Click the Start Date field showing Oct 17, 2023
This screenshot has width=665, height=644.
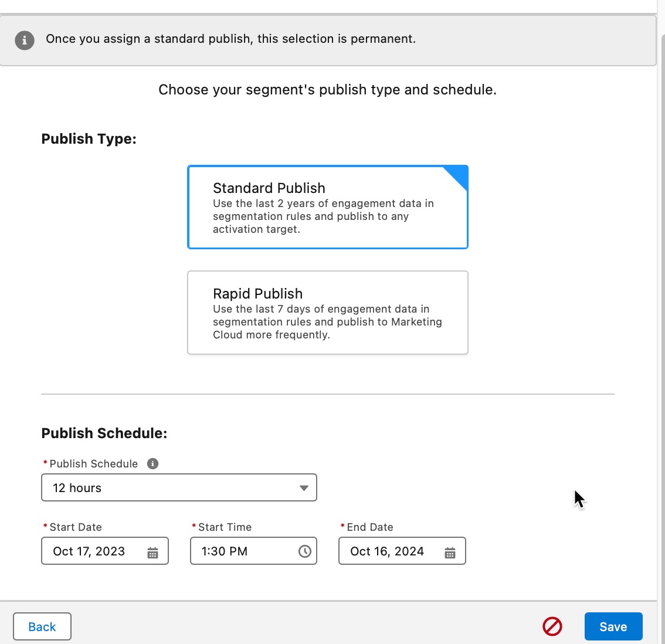click(105, 551)
